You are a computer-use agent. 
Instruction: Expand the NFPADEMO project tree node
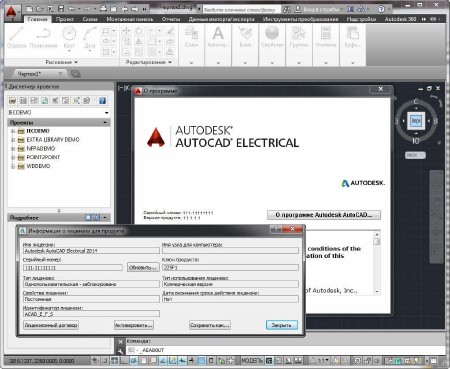[x=13, y=149]
